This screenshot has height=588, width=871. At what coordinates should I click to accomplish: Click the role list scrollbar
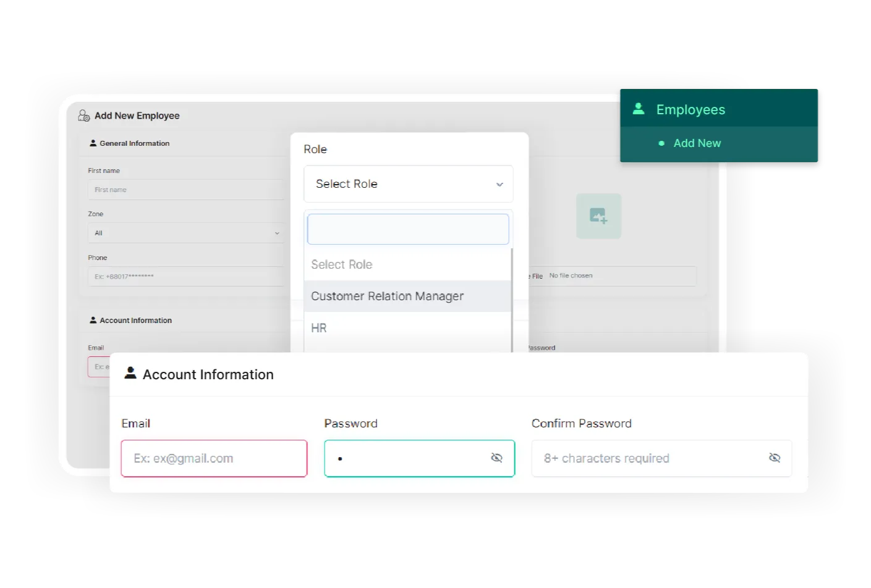click(x=512, y=296)
